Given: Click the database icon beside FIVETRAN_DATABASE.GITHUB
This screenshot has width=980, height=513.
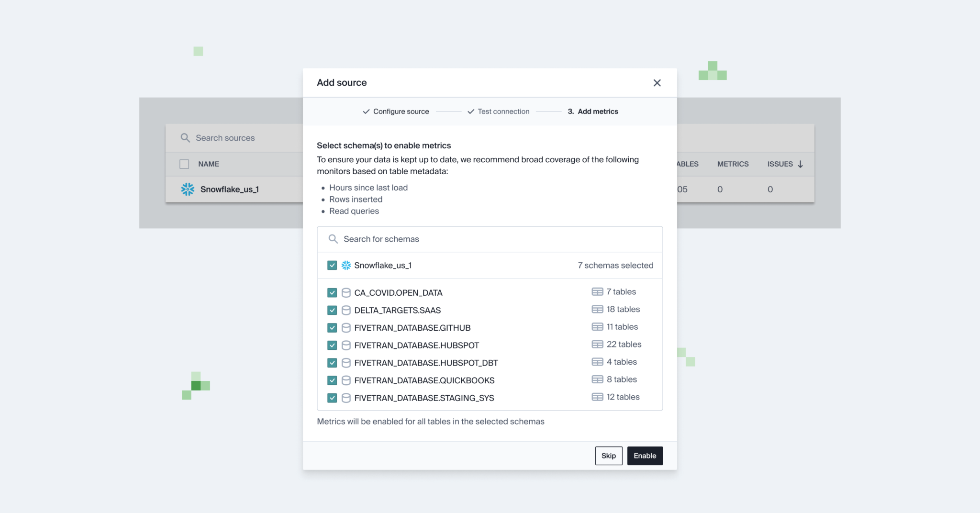Looking at the screenshot, I should click(x=346, y=327).
